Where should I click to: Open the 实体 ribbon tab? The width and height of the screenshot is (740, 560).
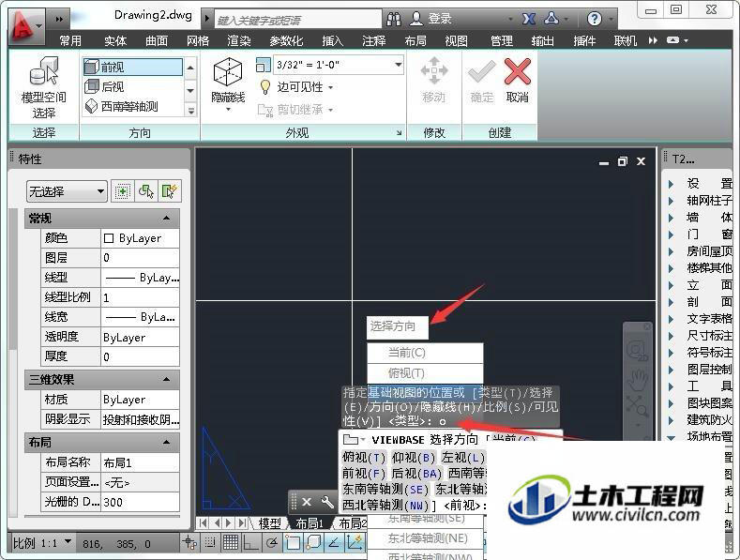115,41
